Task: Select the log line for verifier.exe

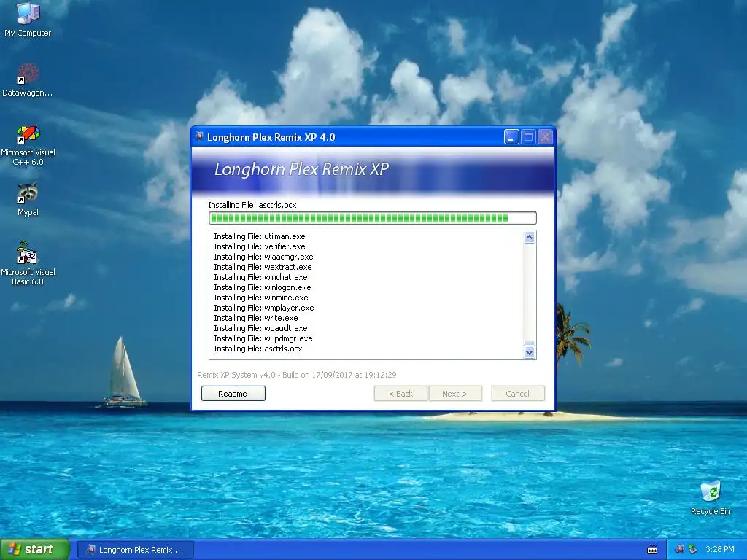Action: [260, 246]
